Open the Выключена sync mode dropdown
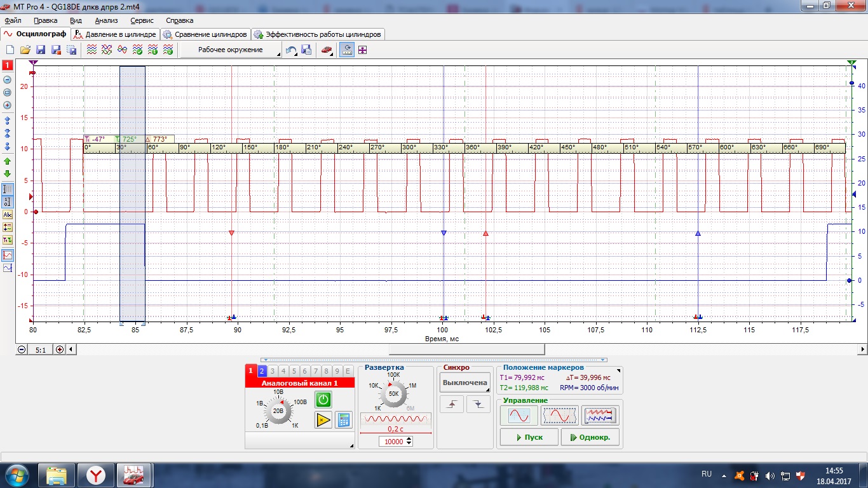Image resolution: width=868 pixels, height=488 pixels. pyautogui.click(x=465, y=383)
